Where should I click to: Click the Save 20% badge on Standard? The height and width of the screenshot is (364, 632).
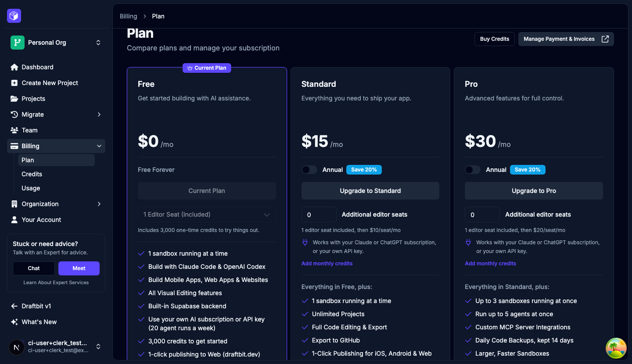pos(364,170)
